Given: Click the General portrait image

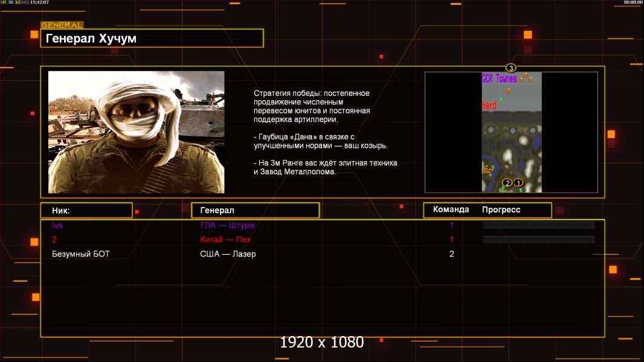Looking at the screenshot, I should pos(136,132).
